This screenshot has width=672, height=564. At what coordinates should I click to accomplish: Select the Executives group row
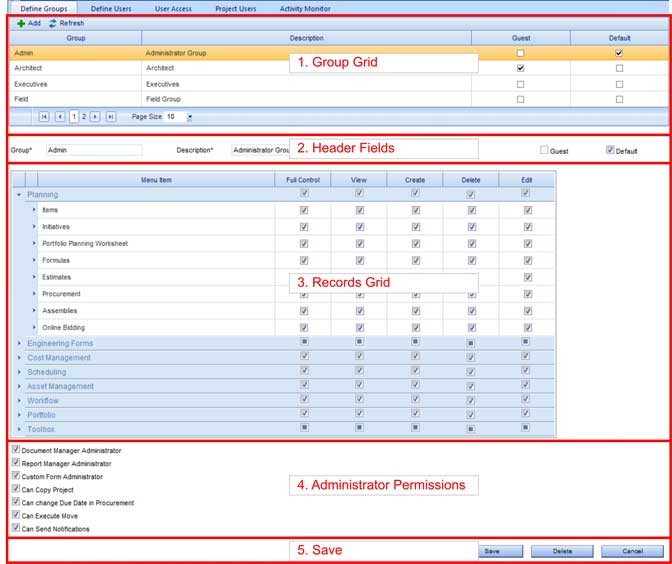(x=339, y=84)
